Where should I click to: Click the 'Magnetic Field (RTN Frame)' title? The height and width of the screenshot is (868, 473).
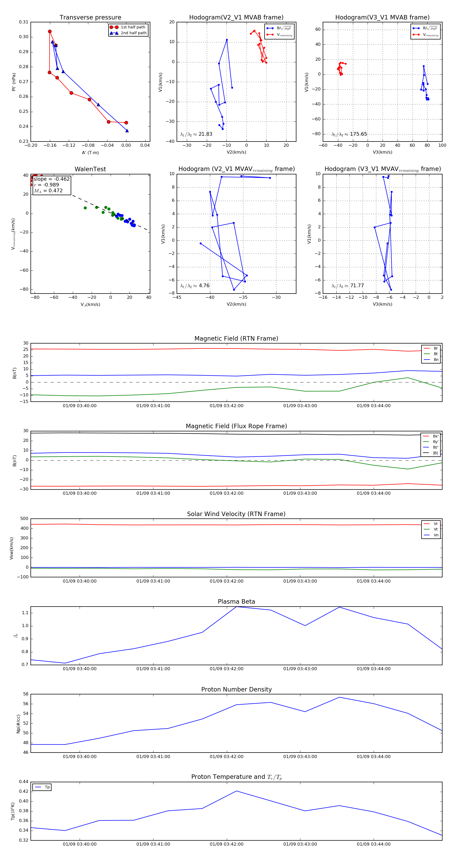(236, 339)
